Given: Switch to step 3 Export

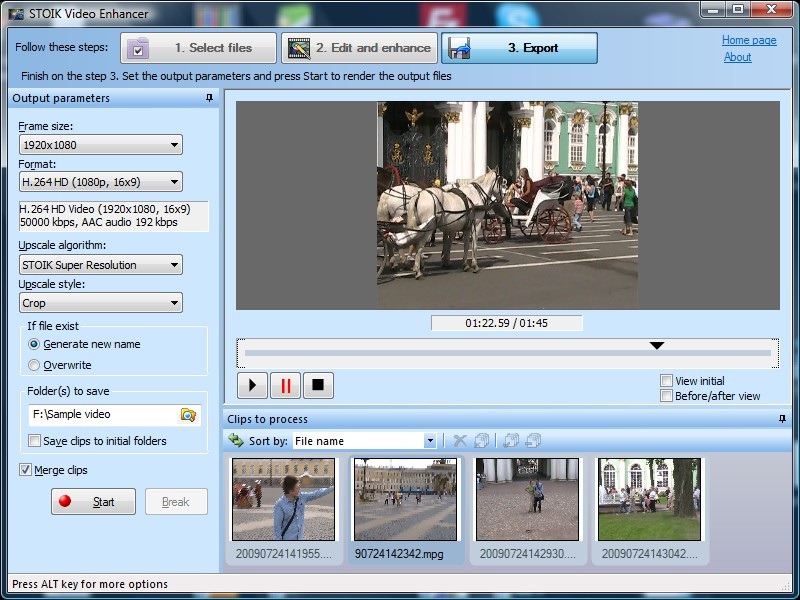Looking at the screenshot, I should pos(519,48).
